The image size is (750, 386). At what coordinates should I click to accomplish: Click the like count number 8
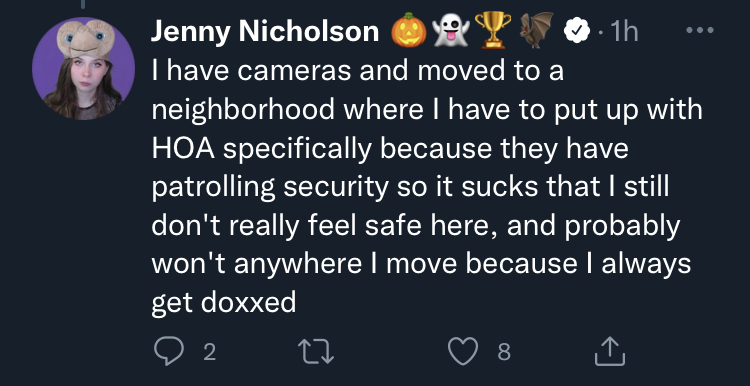tap(504, 353)
